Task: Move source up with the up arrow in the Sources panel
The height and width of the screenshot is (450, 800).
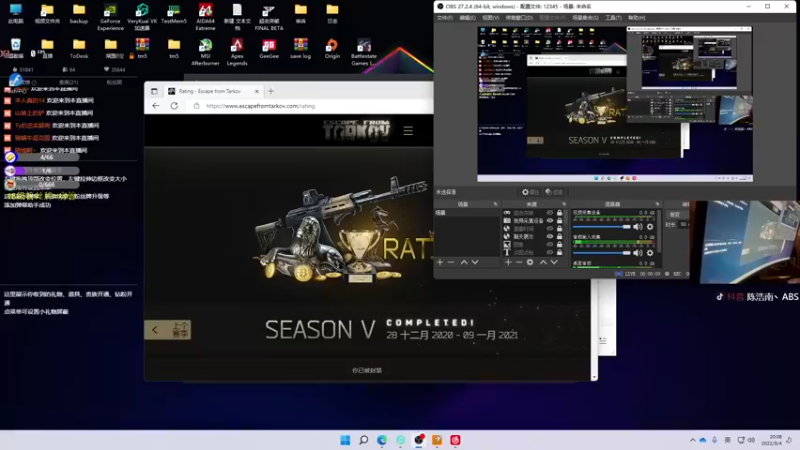Action: tap(543, 262)
